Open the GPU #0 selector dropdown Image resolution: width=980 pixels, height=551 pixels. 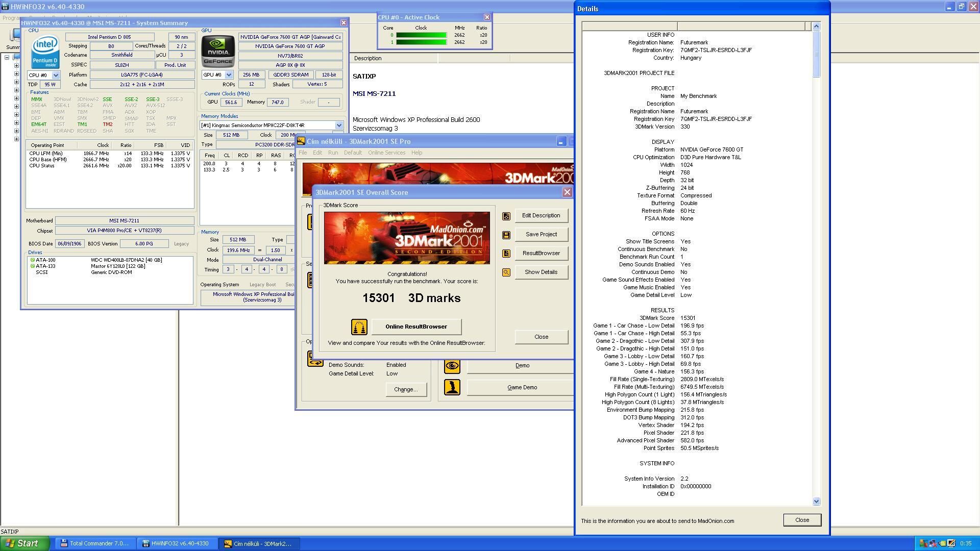[229, 75]
